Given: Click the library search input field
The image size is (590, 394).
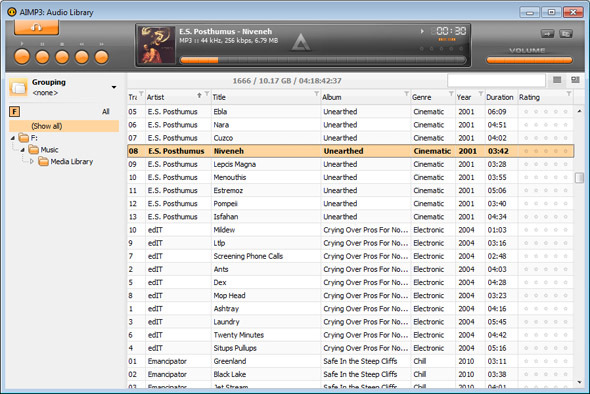Looking at the screenshot, I should (x=496, y=80).
